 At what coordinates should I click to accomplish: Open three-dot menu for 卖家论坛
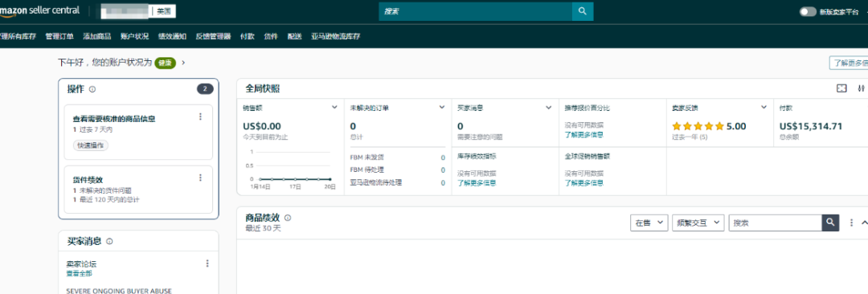click(207, 263)
